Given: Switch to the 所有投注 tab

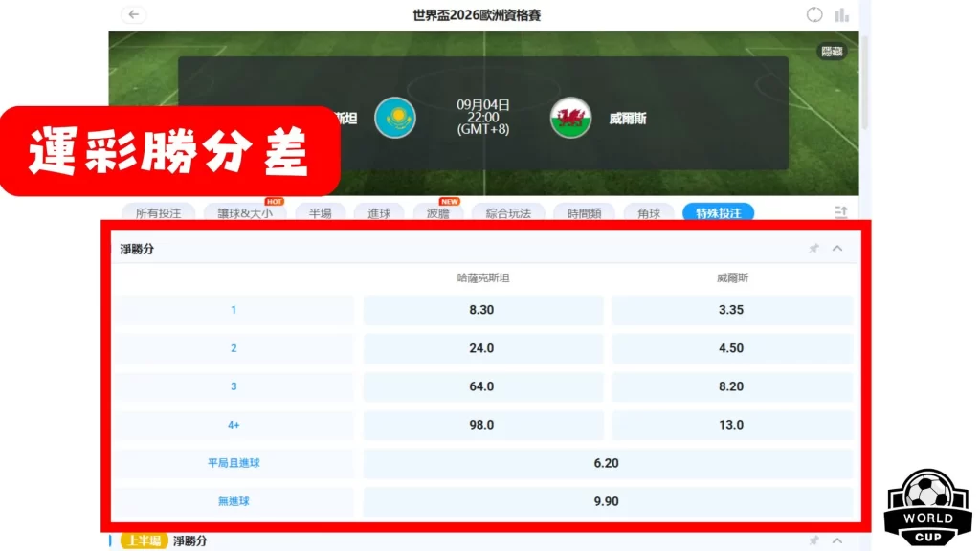Looking at the screenshot, I should [157, 213].
